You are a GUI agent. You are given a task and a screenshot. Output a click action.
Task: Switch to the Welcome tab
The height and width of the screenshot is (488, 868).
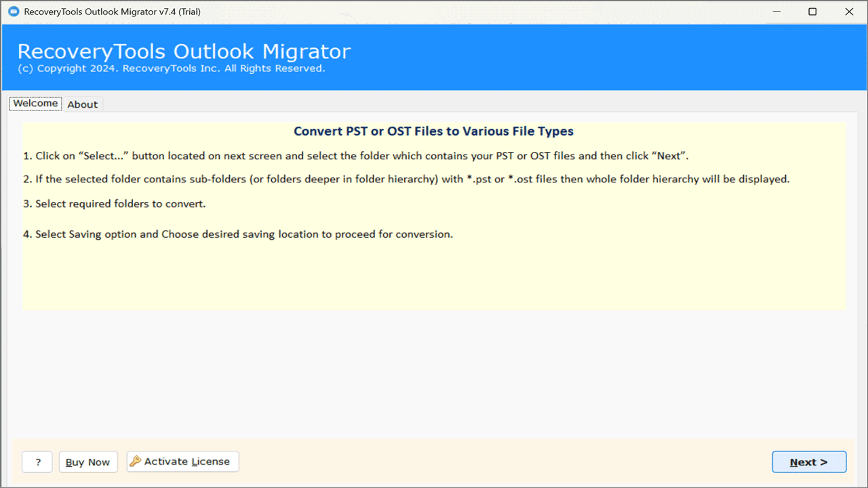(35, 104)
